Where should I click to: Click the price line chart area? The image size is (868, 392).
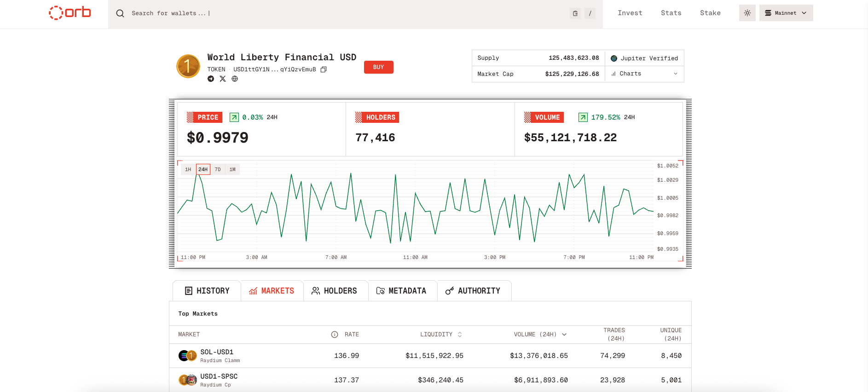[416, 207]
